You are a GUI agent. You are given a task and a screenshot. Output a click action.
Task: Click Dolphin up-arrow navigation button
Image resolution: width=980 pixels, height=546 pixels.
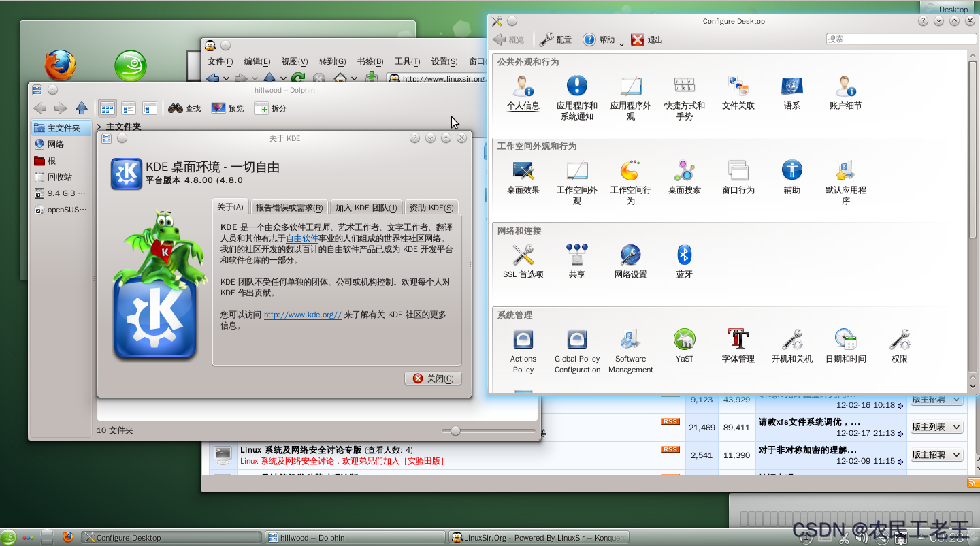[82, 108]
